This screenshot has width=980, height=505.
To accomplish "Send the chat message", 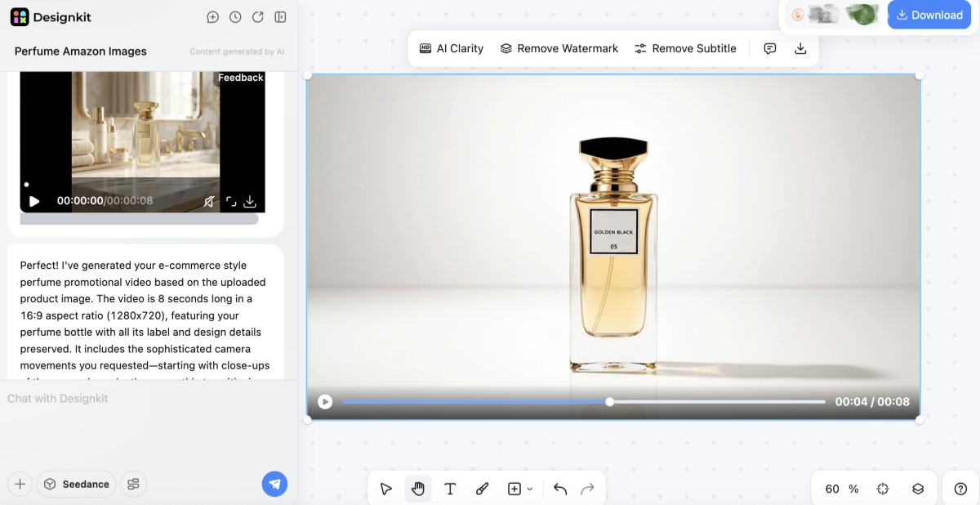I will [x=274, y=484].
